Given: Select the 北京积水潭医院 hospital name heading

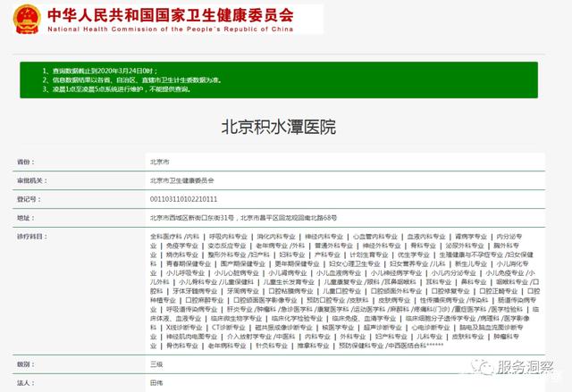Looking at the screenshot, I should click(x=279, y=127).
